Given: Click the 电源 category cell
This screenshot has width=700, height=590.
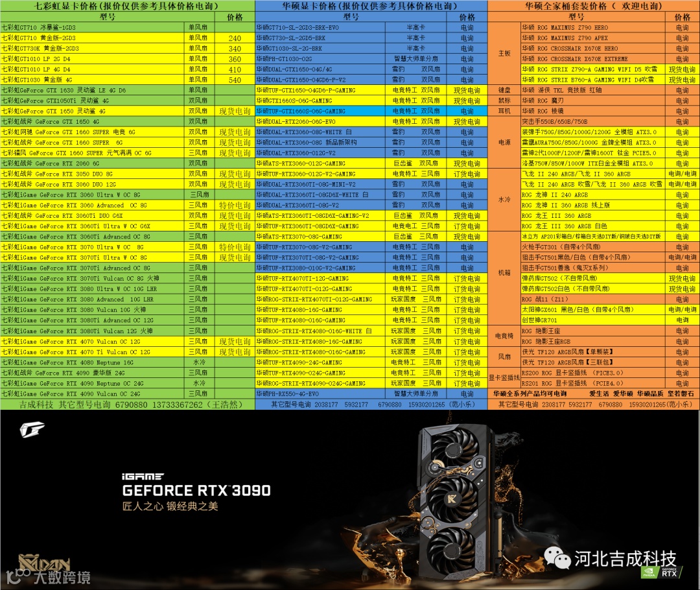Looking at the screenshot, I should click(504, 143).
